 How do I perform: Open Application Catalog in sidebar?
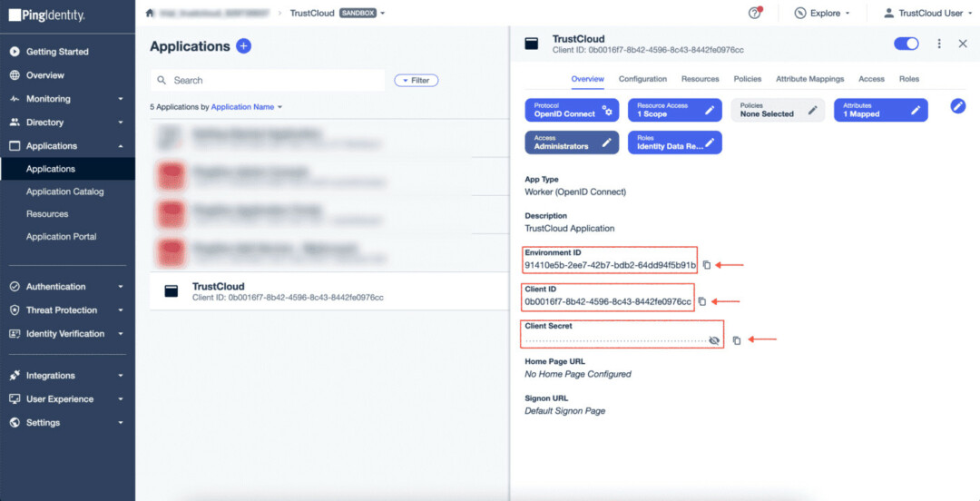pos(65,192)
